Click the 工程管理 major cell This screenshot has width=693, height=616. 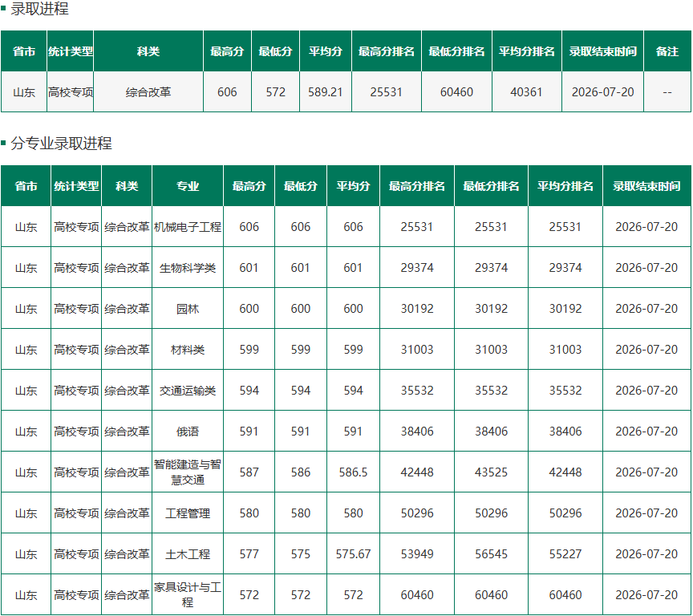pyautogui.click(x=188, y=513)
